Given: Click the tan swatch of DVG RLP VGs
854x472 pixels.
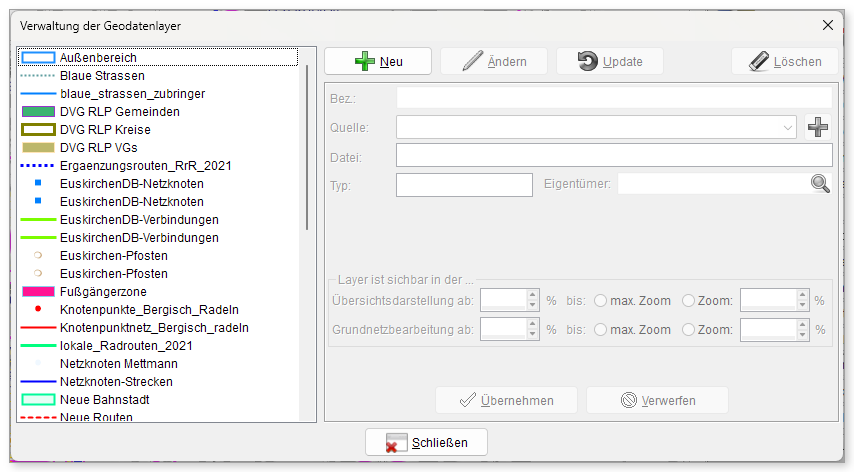Looking at the screenshot, I should (38, 148).
